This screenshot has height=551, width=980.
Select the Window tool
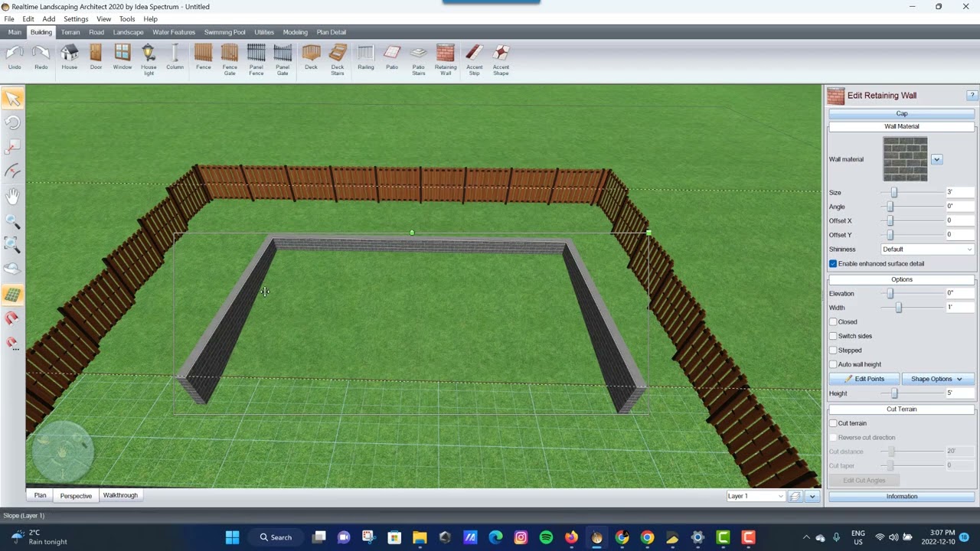click(122, 58)
